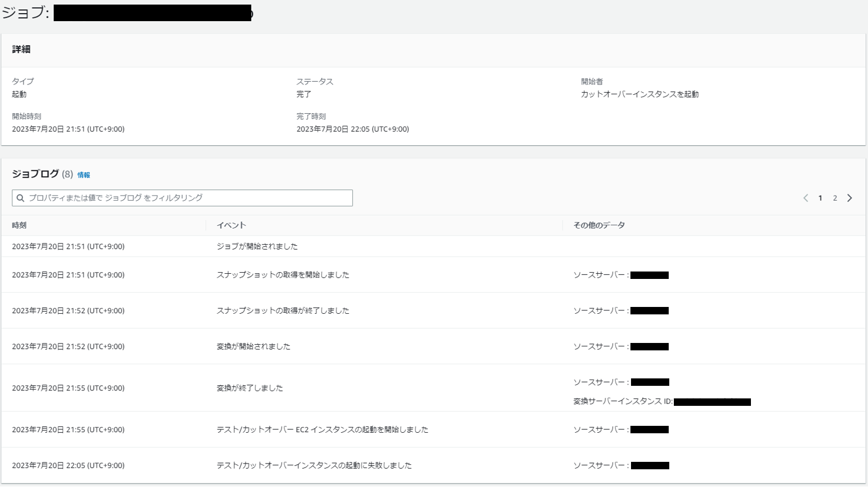Select EC2 インスタンスの起動を開始しました event
Screen dimensions: 868x487
(322, 430)
